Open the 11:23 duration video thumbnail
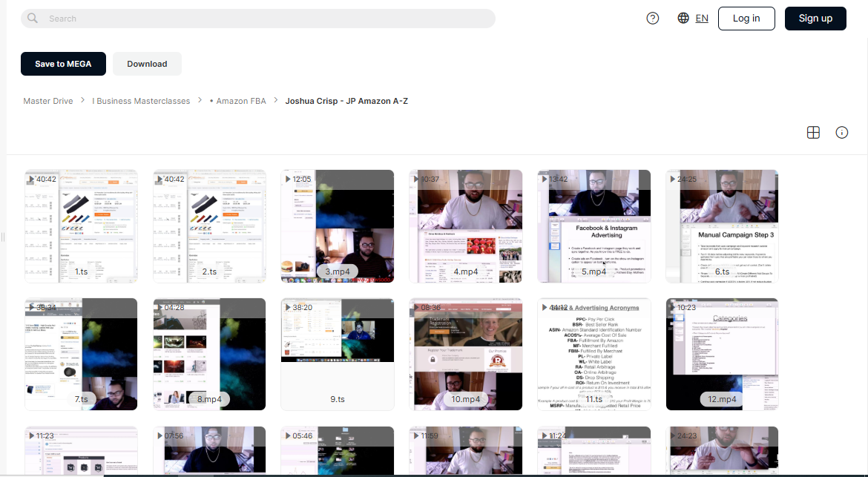 [x=81, y=450]
